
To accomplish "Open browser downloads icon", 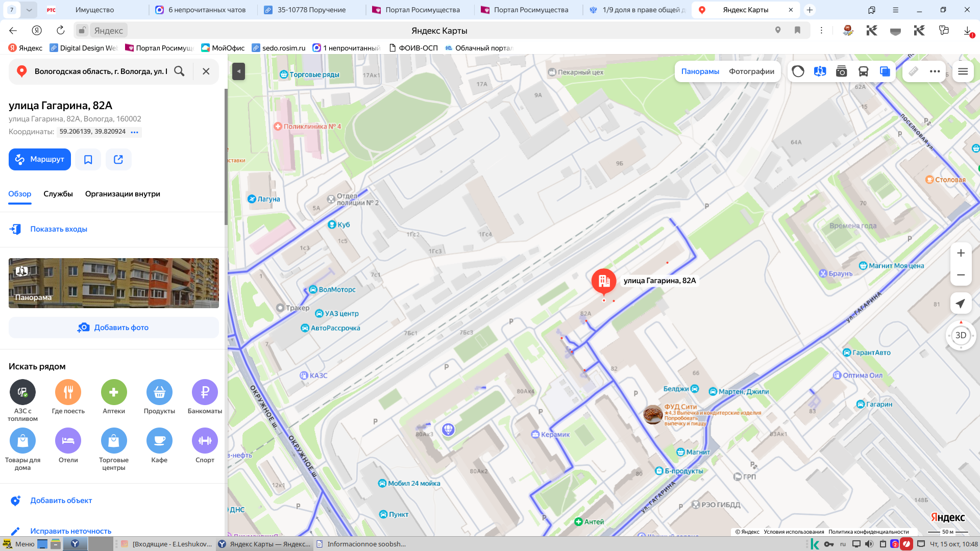I will 967,31.
